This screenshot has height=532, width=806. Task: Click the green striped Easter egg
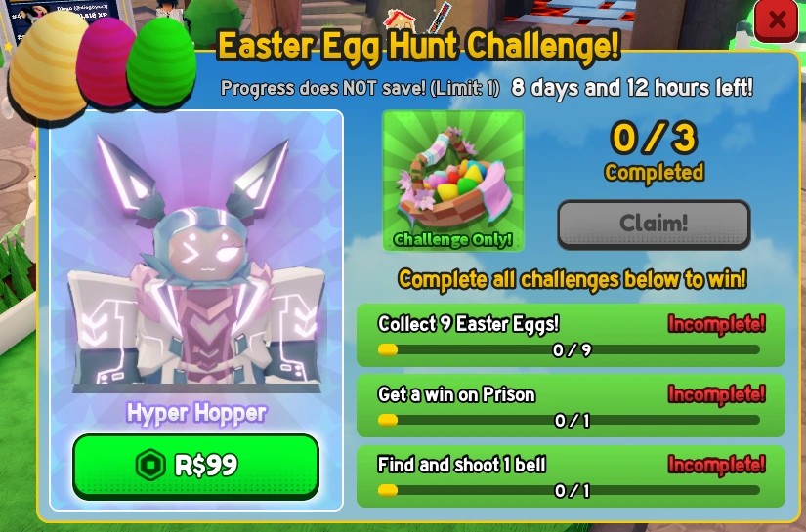161,64
